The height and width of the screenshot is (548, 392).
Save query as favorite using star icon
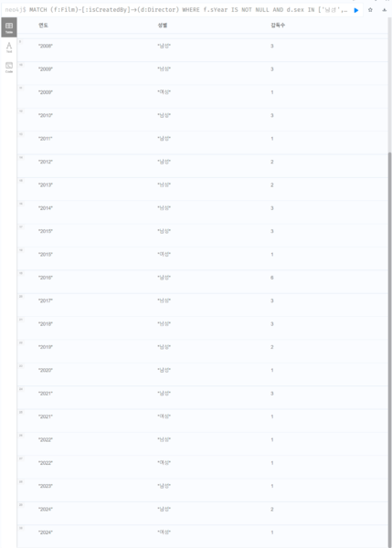(x=370, y=10)
